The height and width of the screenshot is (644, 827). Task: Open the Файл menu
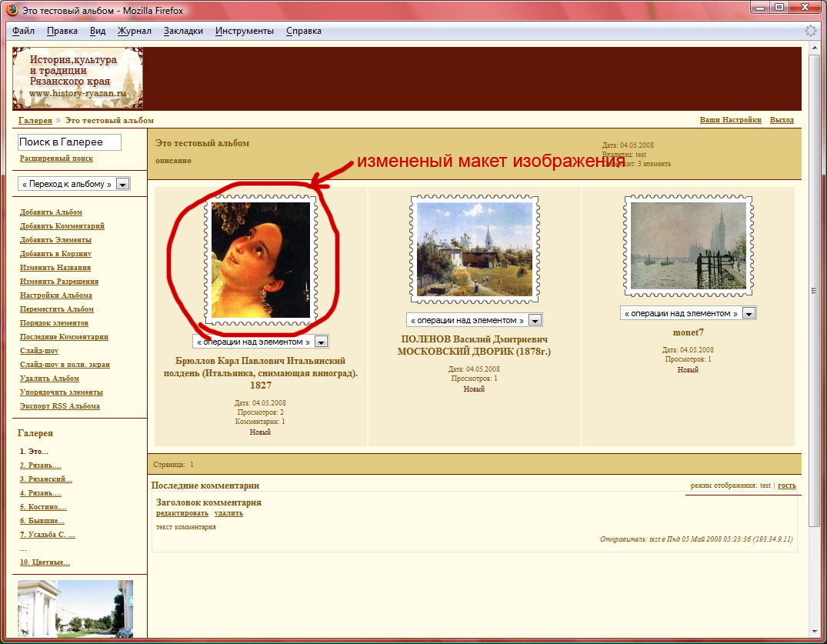point(23,31)
